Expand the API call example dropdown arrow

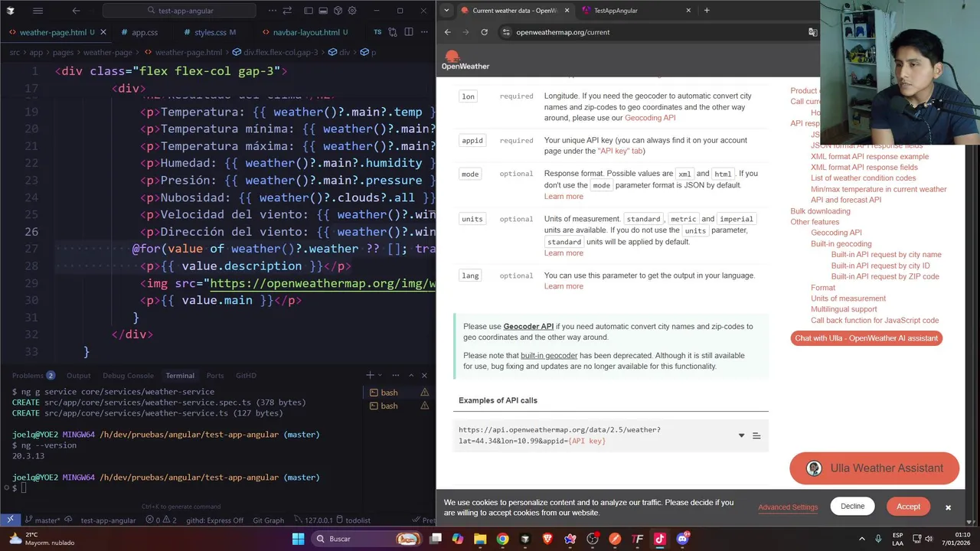click(x=741, y=435)
